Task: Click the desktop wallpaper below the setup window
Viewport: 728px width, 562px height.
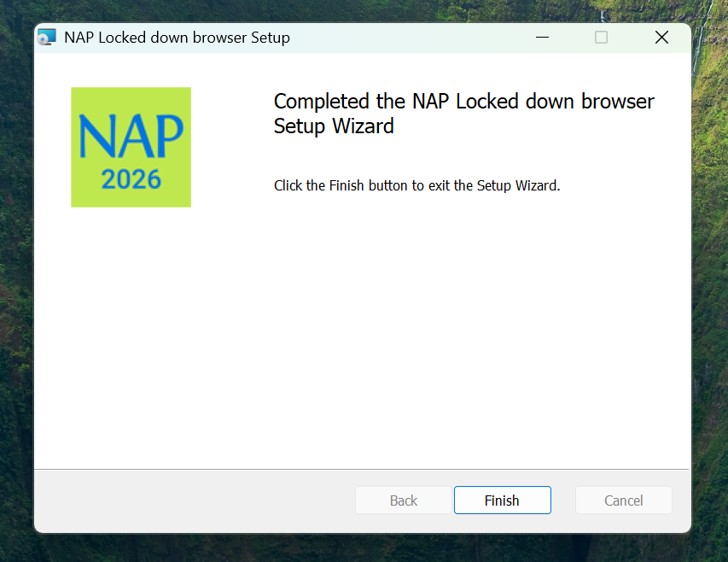Action: [358, 548]
